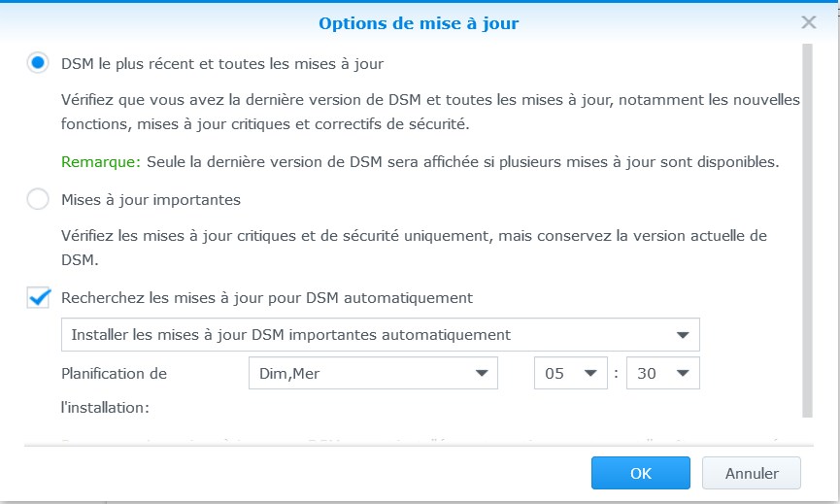
Task: Click the Options de mise à jour title
Action: point(419,23)
